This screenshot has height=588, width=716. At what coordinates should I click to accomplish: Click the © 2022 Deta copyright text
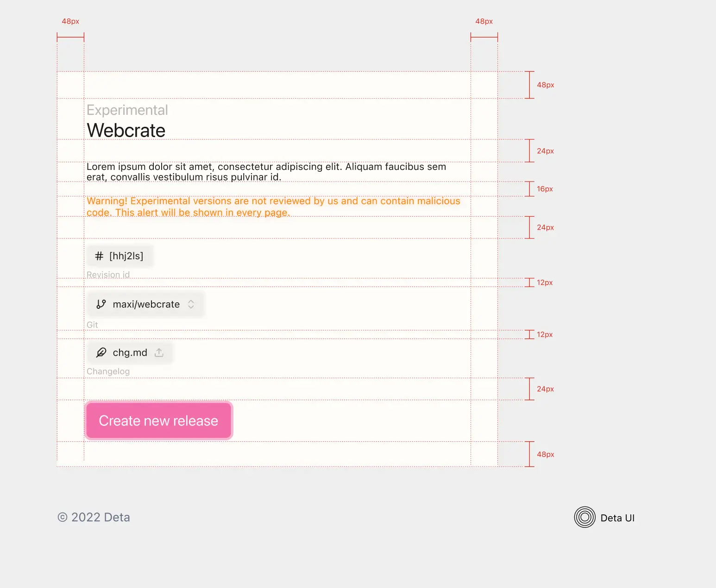coord(94,517)
